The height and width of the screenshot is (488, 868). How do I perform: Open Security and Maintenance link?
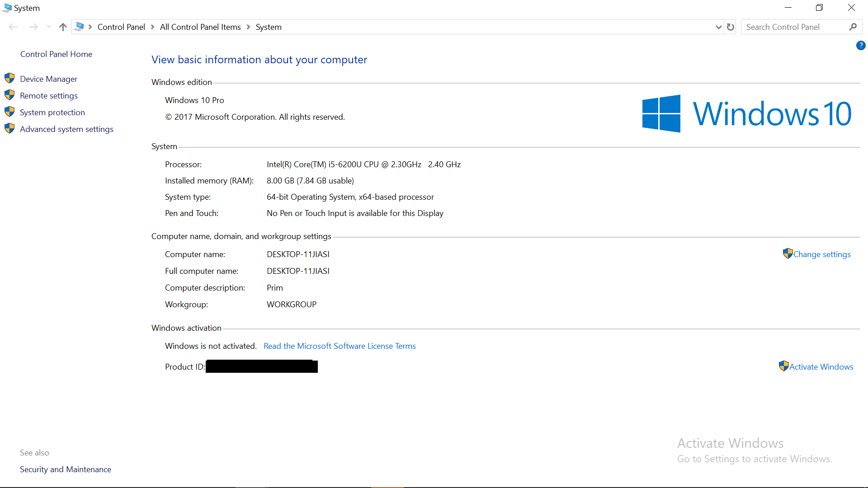66,469
